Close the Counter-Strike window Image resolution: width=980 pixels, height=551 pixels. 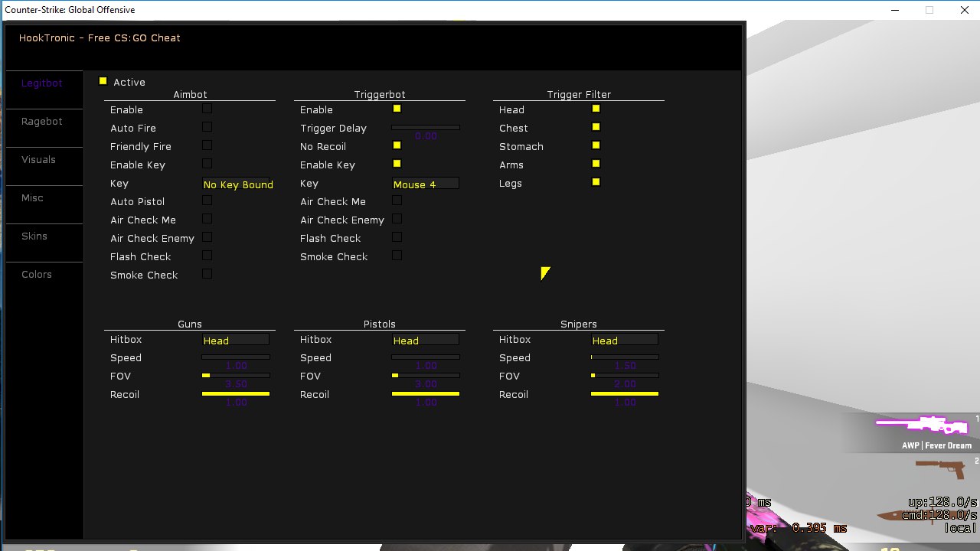[x=963, y=10]
